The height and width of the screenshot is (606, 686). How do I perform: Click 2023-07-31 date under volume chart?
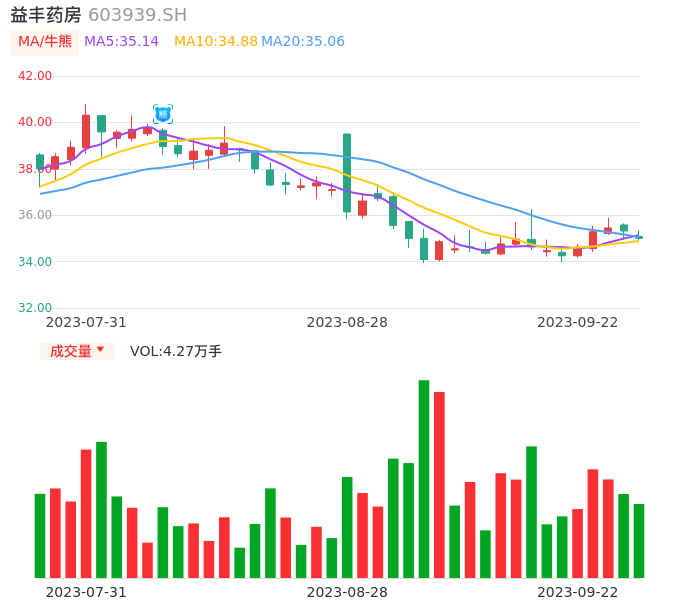(x=86, y=592)
